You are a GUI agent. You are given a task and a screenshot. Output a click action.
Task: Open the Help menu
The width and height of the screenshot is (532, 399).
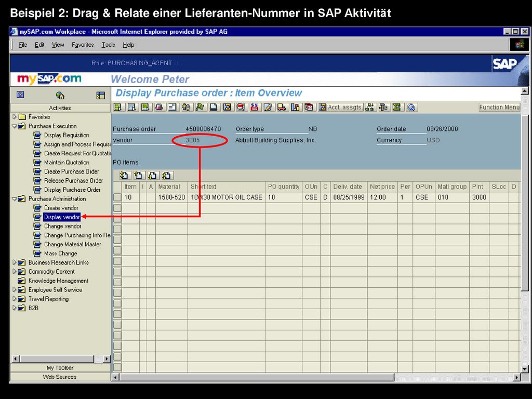(x=129, y=45)
